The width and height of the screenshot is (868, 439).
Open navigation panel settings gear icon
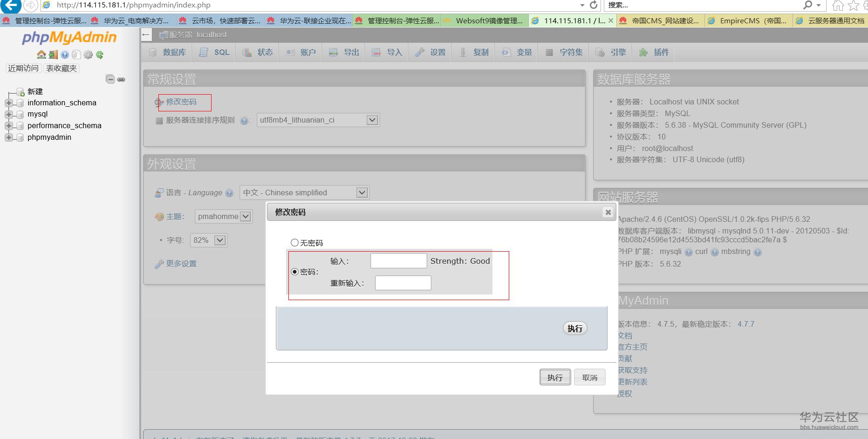[88, 55]
